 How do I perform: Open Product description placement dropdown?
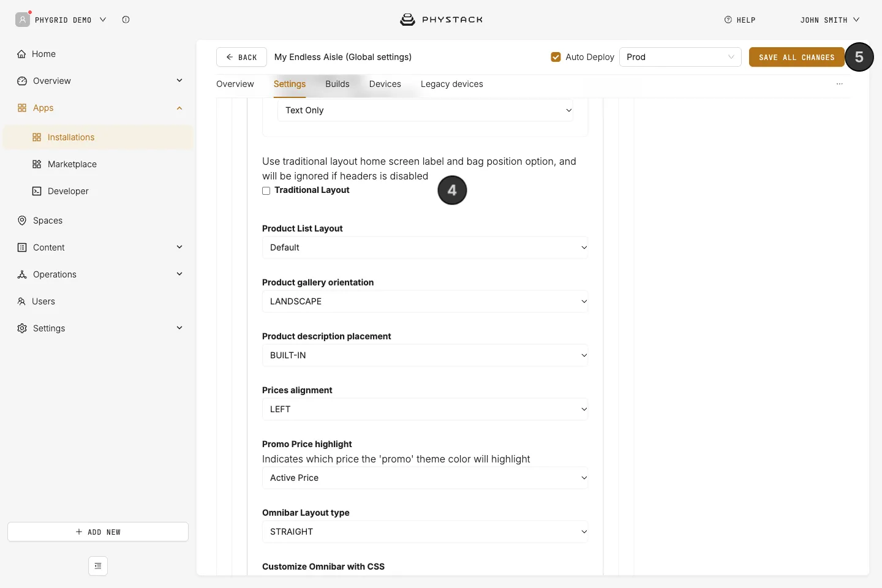click(x=425, y=355)
